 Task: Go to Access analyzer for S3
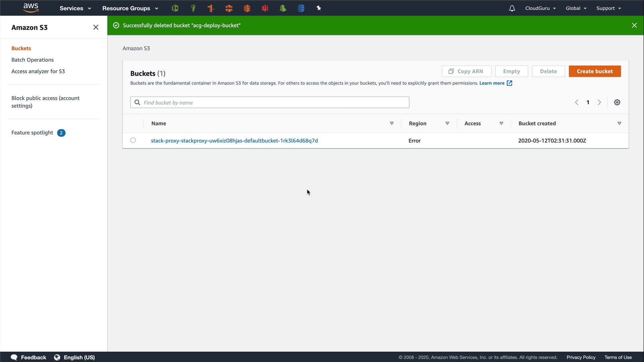pyautogui.click(x=38, y=71)
